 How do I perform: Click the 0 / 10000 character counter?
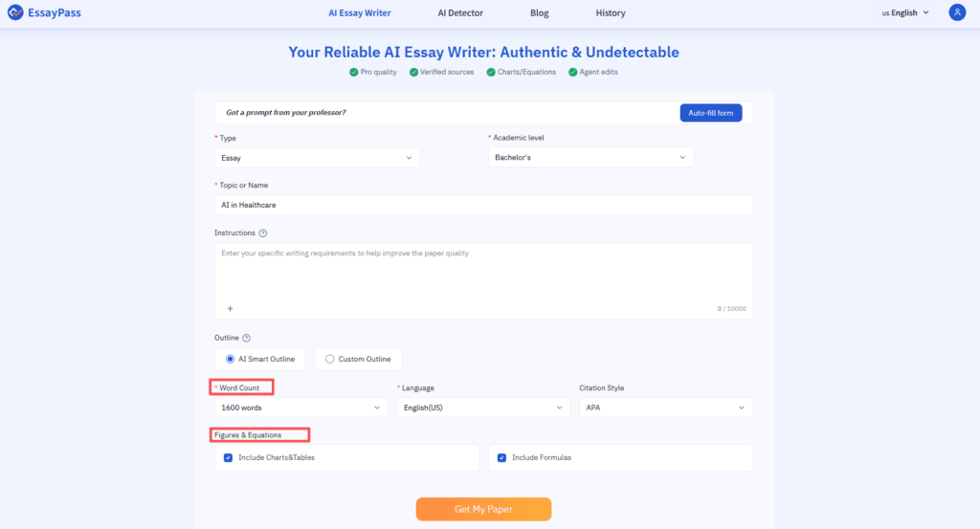(x=731, y=309)
